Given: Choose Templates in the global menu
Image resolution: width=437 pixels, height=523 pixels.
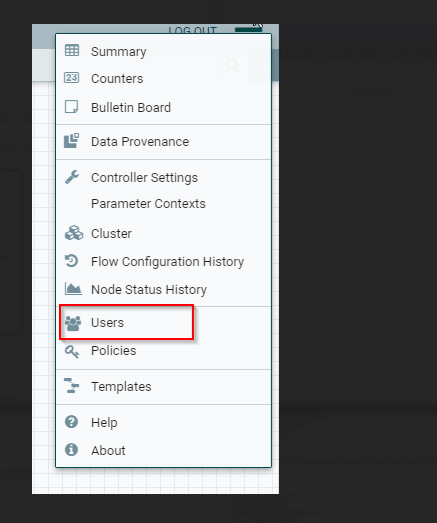Looking at the screenshot, I should click(x=163, y=387).
